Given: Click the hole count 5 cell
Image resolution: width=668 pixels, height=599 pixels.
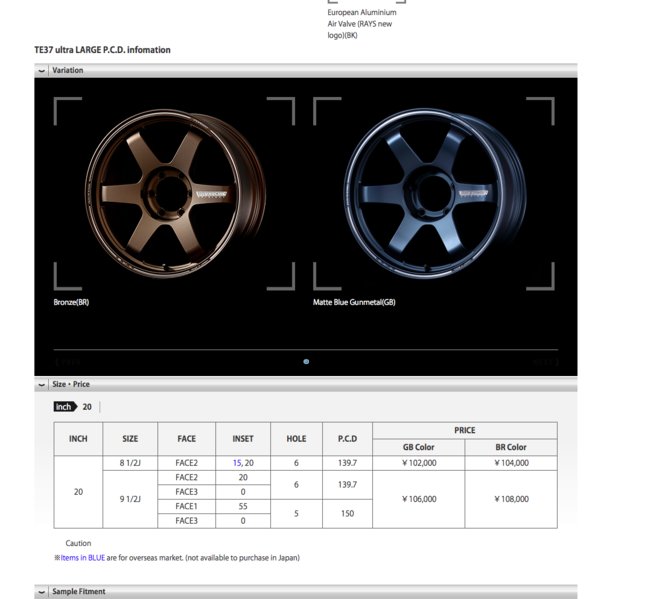Looking at the screenshot, I should (296, 514).
